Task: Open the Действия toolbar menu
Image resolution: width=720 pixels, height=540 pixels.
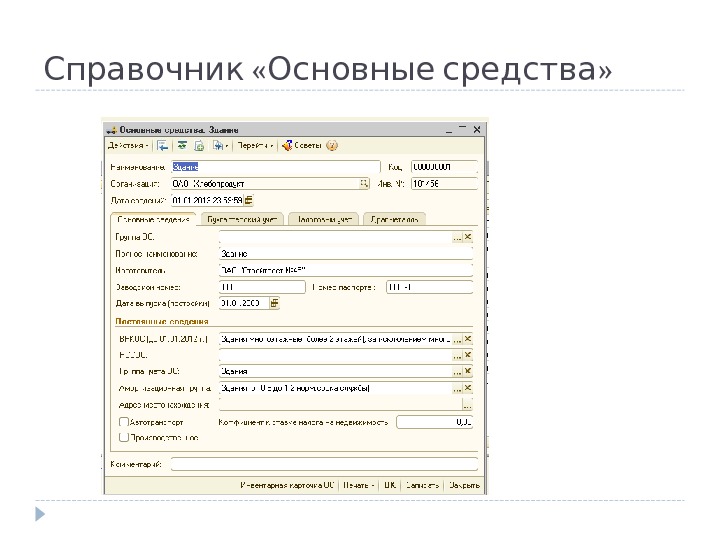Action: 128,146
